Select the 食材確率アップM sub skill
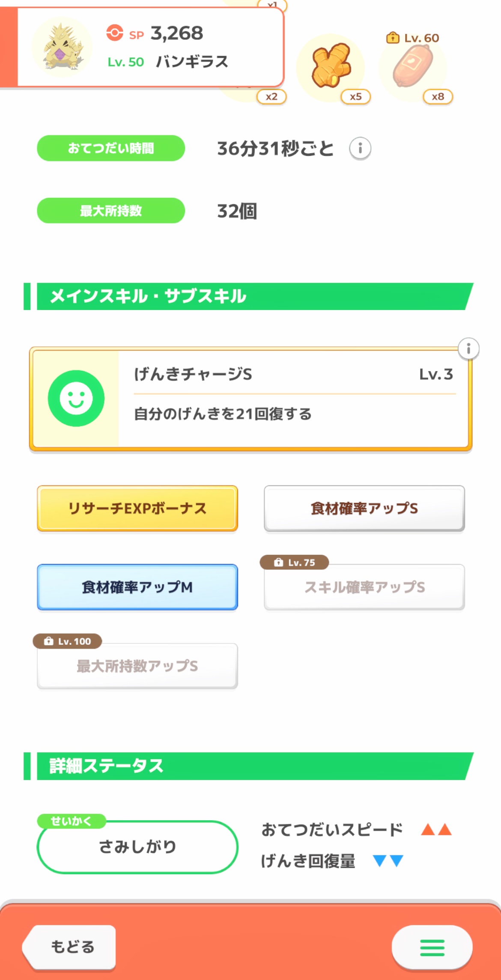501x980 pixels. pos(137,587)
